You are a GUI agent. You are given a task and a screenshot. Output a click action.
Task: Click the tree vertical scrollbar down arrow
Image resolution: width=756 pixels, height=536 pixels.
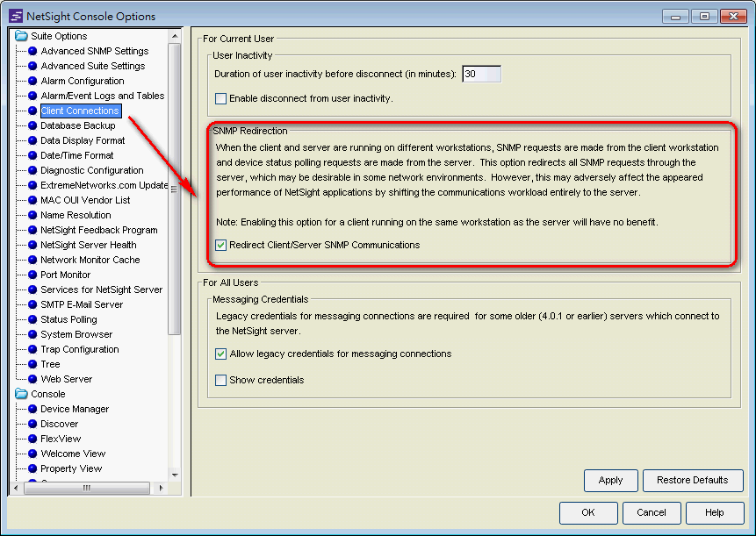pyautogui.click(x=175, y=475)
